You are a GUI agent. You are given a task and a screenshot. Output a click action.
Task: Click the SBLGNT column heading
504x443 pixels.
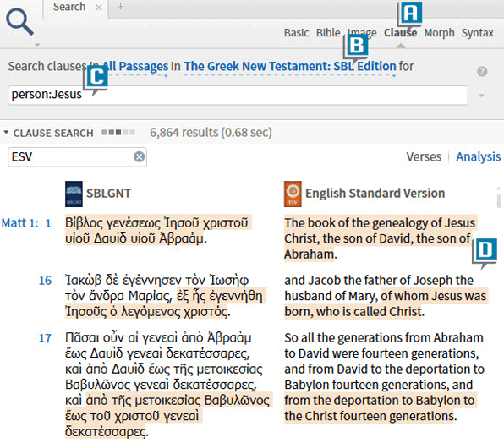(108, 194)
